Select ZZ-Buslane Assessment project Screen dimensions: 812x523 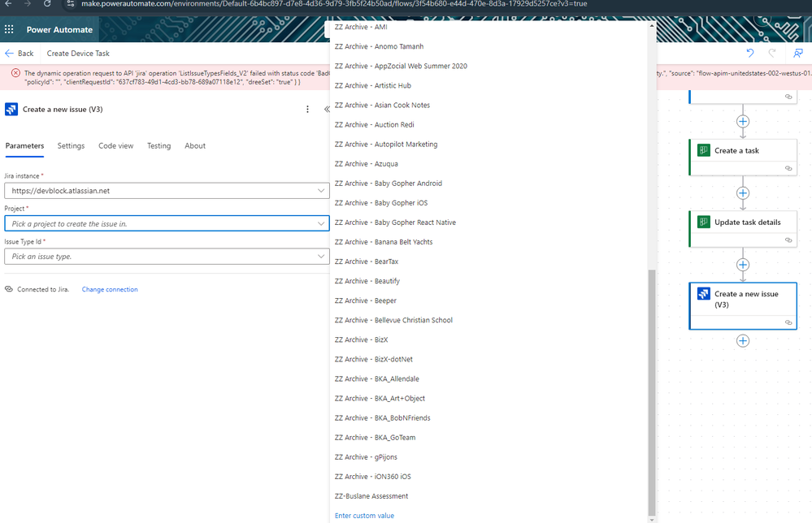[x=371, y=496]
